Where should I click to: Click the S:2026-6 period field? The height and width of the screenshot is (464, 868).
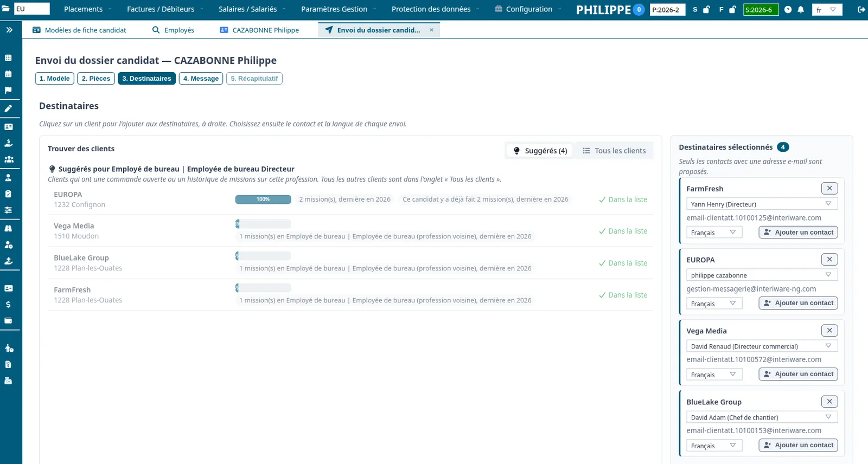(761, 10)
